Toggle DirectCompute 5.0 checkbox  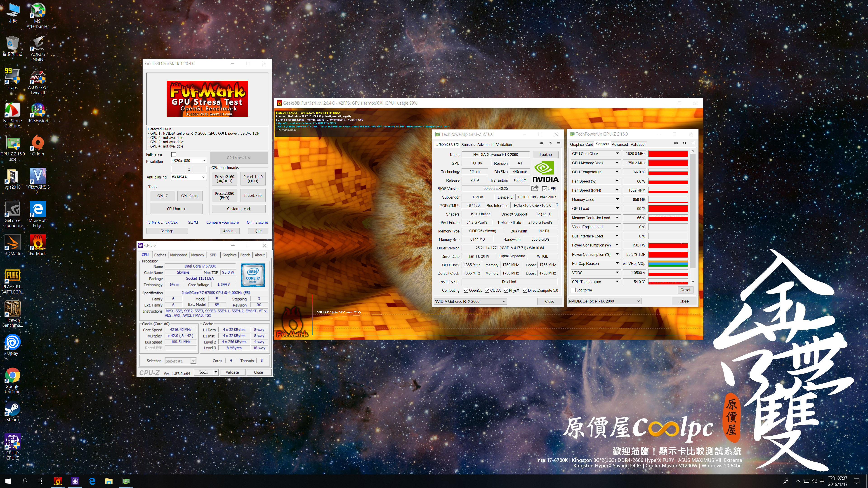(525, 290)
